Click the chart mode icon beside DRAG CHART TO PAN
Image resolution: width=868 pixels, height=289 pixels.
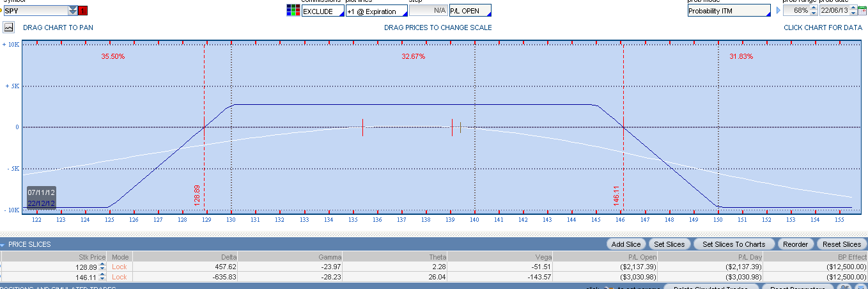pyautogui.click(x=9, y=27)
